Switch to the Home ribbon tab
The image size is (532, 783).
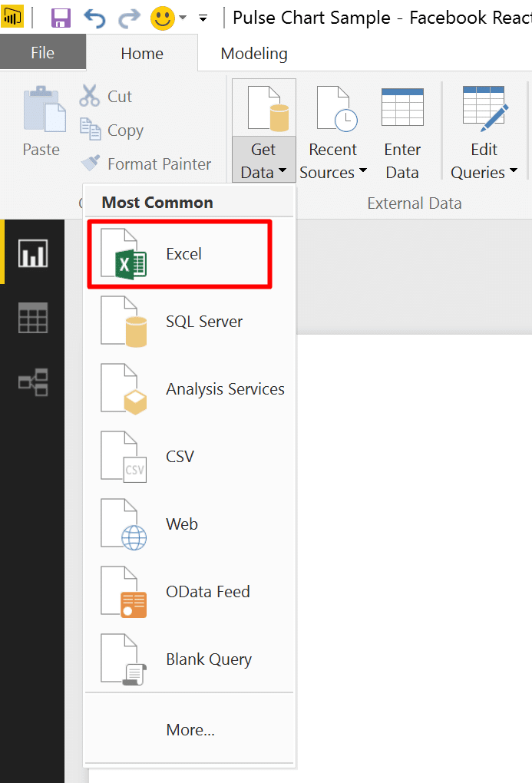[142, 53]
